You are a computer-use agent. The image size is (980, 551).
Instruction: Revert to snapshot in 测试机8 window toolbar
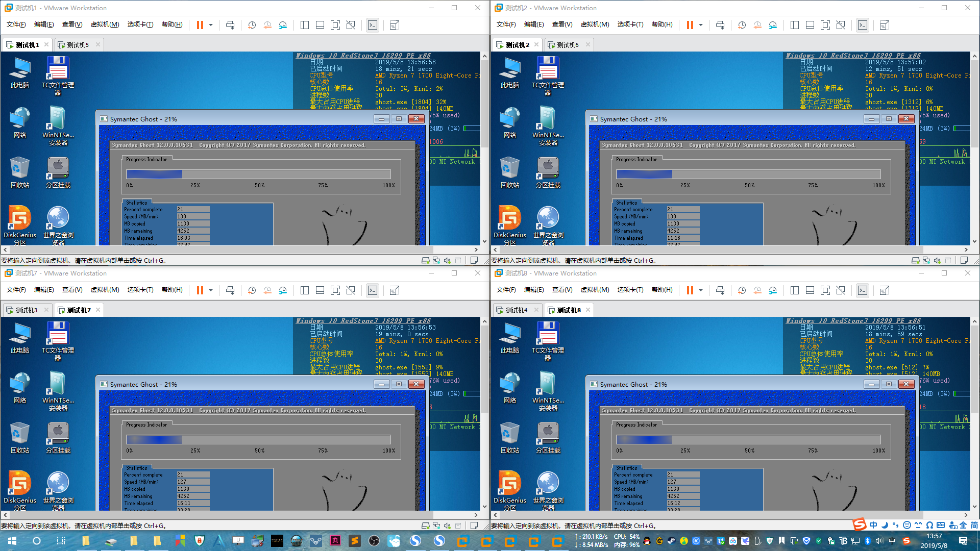[757, 290]
